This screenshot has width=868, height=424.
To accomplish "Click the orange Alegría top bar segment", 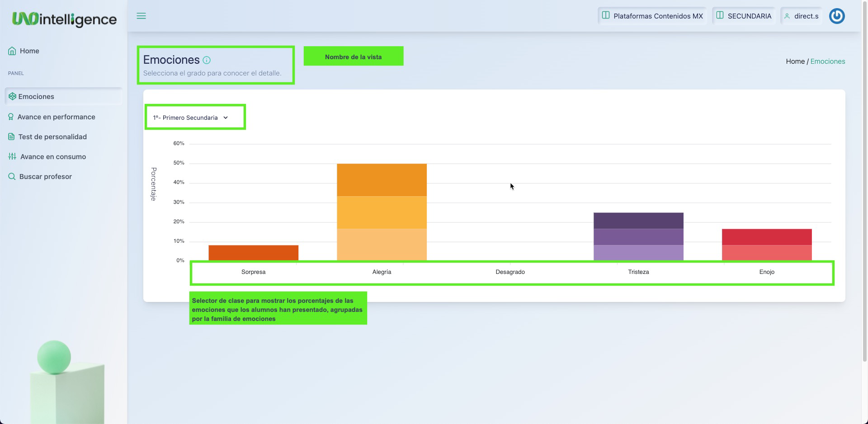I will (382, 179).
